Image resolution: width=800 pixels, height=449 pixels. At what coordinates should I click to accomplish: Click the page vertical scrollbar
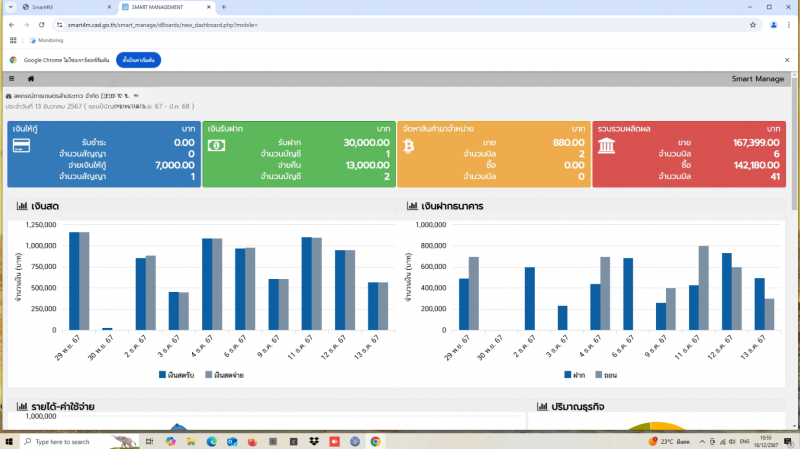[794, 143]
